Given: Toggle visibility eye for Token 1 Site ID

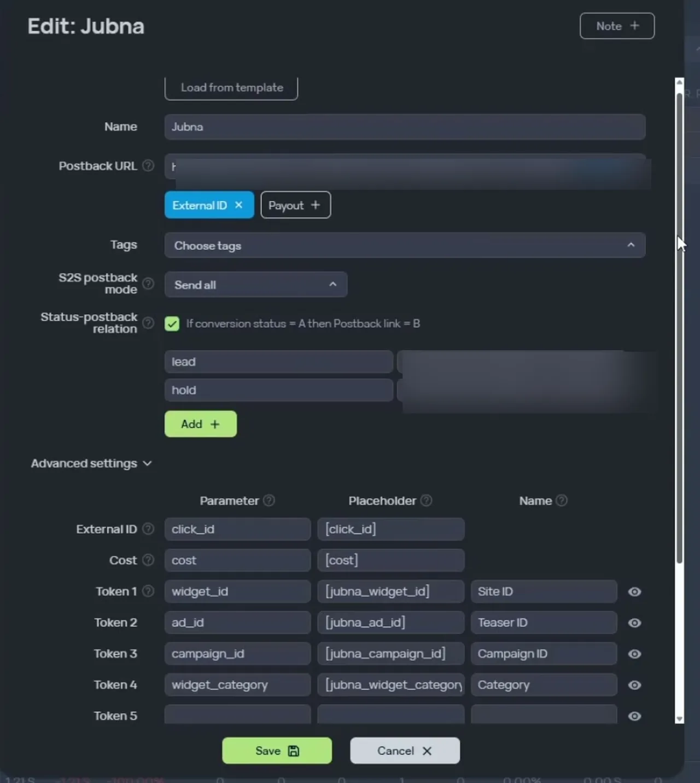Looking at the screenshot, I should coord(634,591).
